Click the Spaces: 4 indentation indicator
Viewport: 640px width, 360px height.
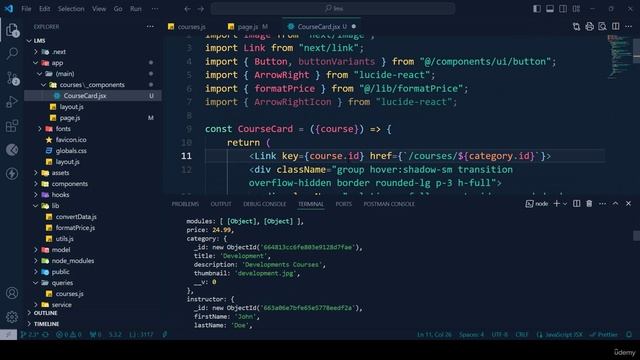pyautogui.click(x=471, y=335)
